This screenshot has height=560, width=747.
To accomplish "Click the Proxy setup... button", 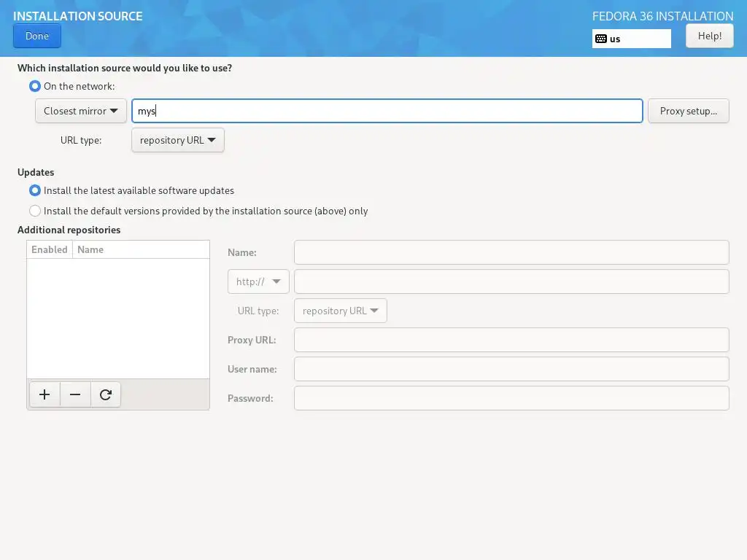I will tap(688, 111).
